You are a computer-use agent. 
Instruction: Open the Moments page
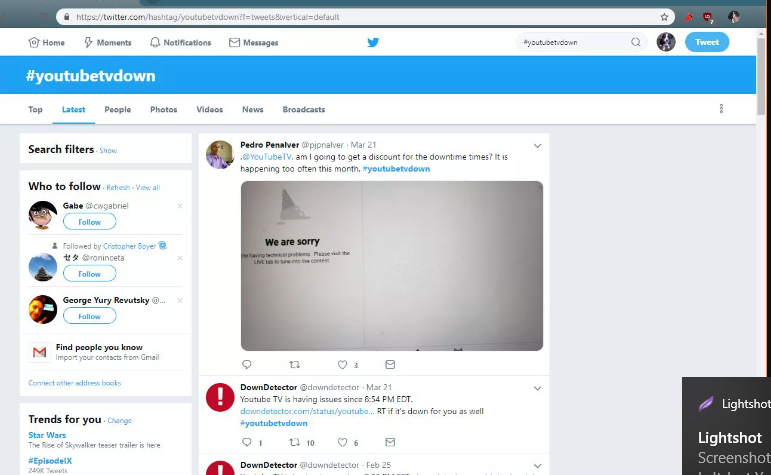pos(107,42)
